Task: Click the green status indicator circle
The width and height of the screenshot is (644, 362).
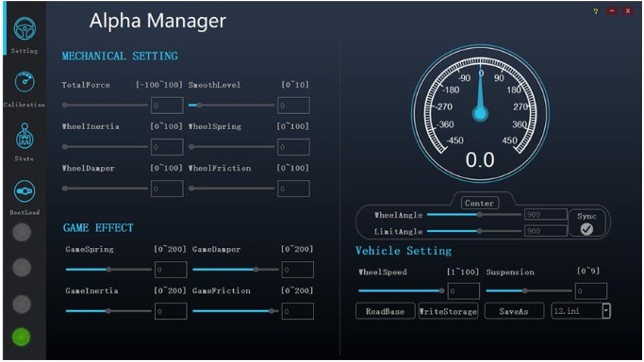Action: tap(22, 337)
